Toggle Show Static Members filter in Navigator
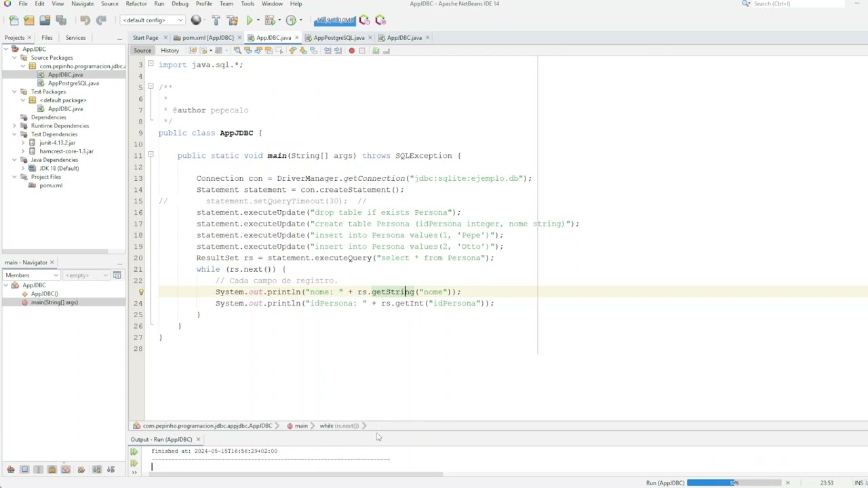The height and width of the screenshot is (488, 868). (x=38, y=469)
